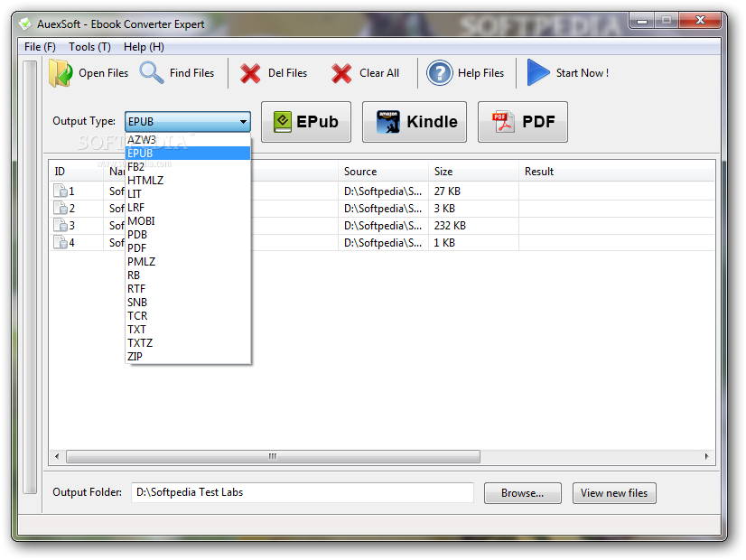Open the Tools (T) menu

coord(89,47)
